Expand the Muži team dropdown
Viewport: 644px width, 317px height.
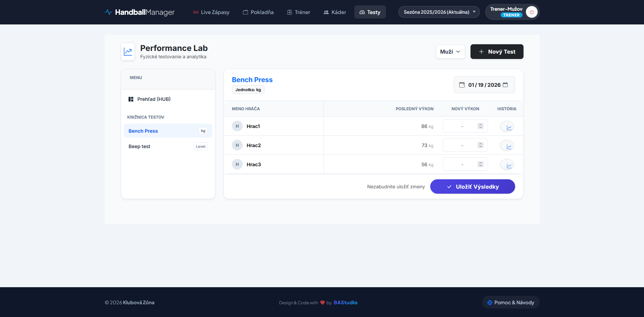450,52
